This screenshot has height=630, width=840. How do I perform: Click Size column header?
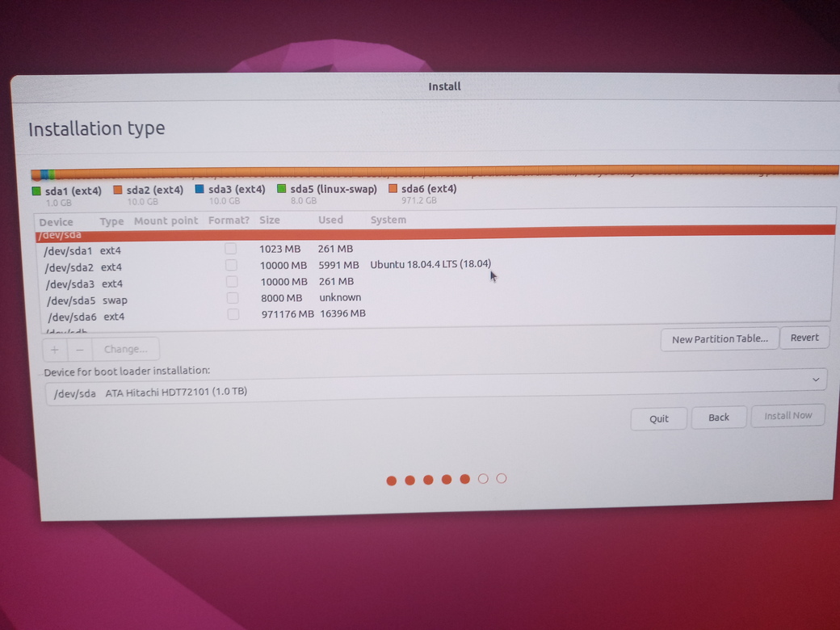[x=270, y=220]
